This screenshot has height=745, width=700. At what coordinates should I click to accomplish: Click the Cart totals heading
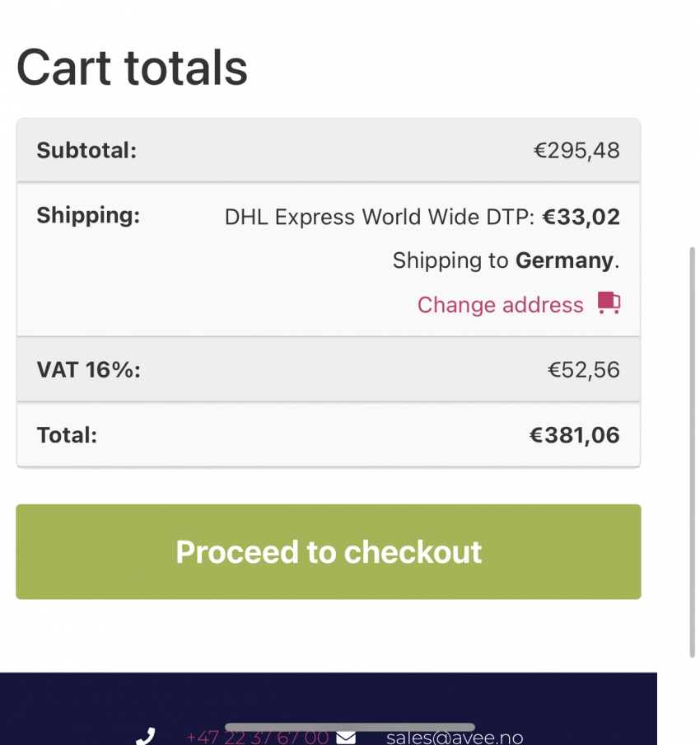(132, 68)
